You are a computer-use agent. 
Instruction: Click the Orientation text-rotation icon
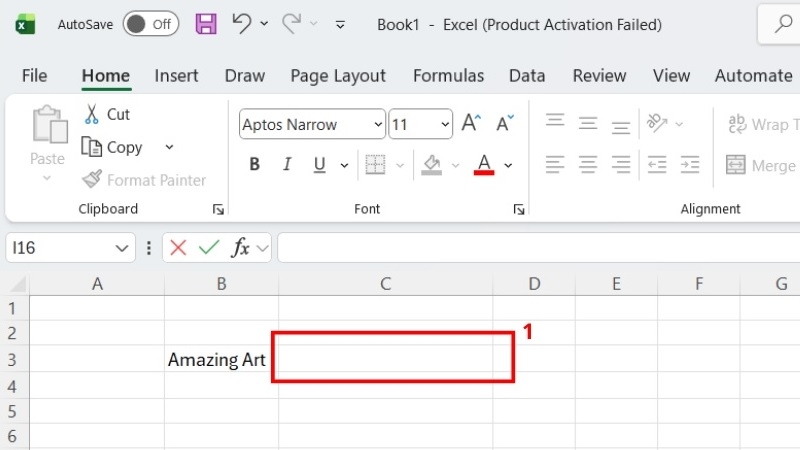(x=657, y=122)
